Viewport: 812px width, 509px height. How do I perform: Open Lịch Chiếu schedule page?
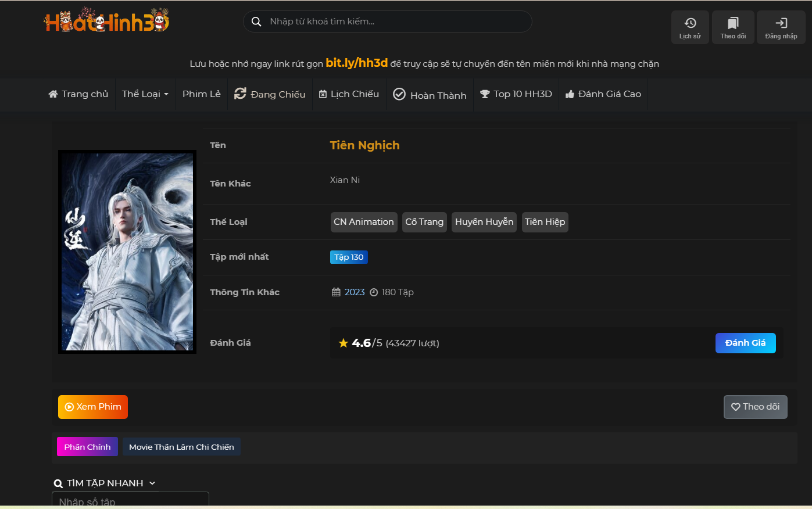click(x=349, y=94)
